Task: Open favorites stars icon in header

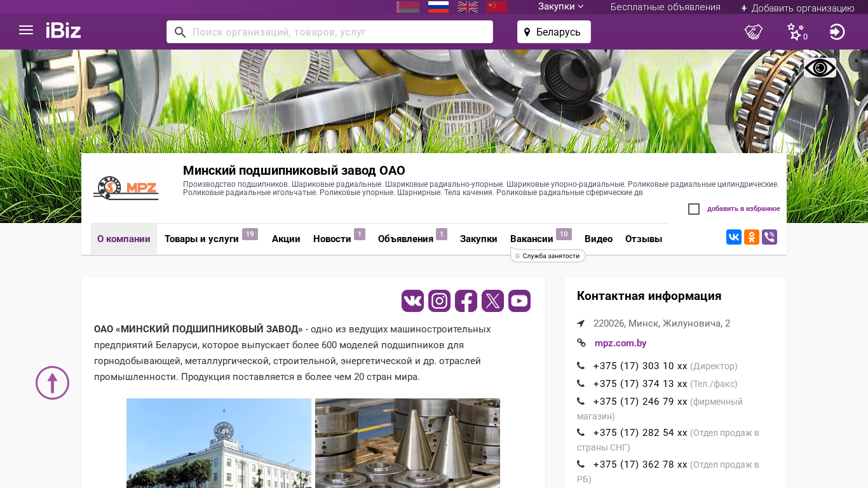Action: pos(797,32)
